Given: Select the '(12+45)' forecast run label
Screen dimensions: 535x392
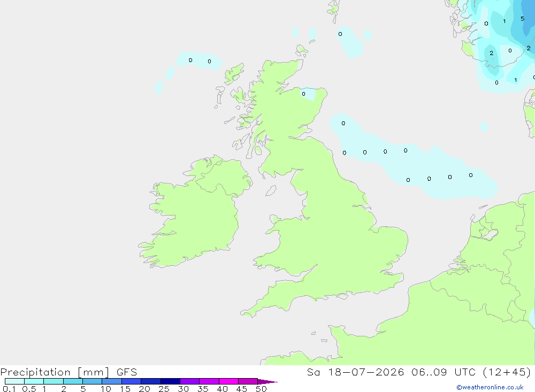Looking at the screenshot, I should 507,372.
